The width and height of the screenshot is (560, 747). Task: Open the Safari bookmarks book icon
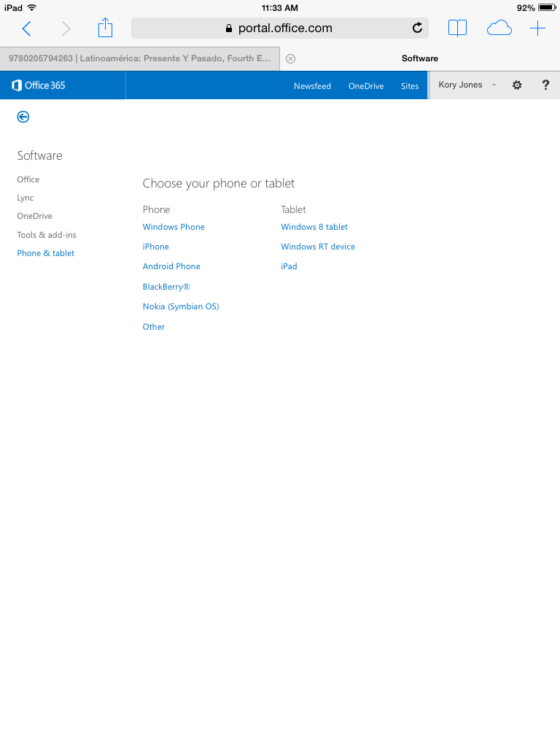[x=457, y=28]
